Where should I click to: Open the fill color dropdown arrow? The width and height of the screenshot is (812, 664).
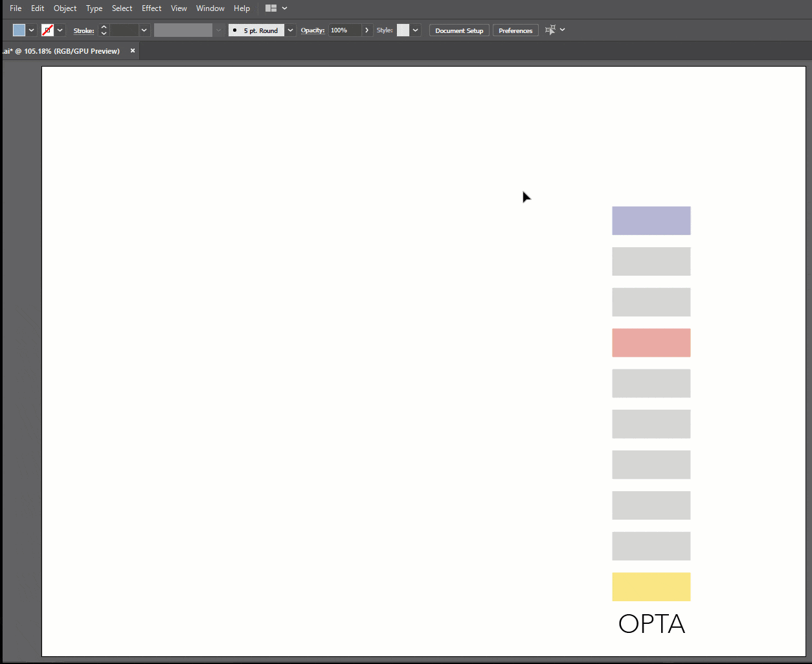click(31, 30)
